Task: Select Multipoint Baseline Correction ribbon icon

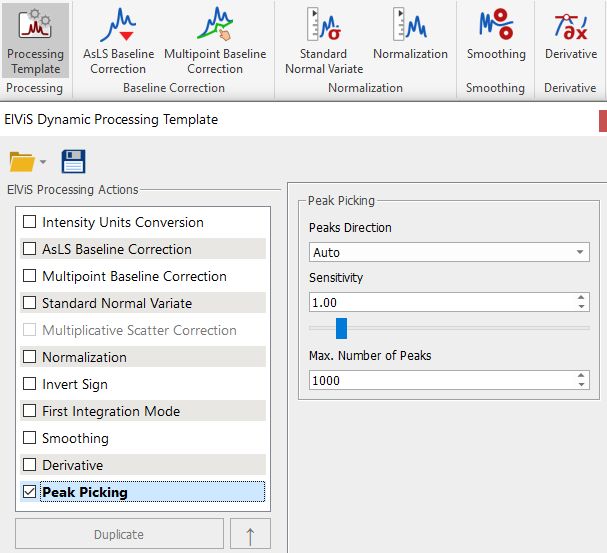Action: (x=215, y=41)
